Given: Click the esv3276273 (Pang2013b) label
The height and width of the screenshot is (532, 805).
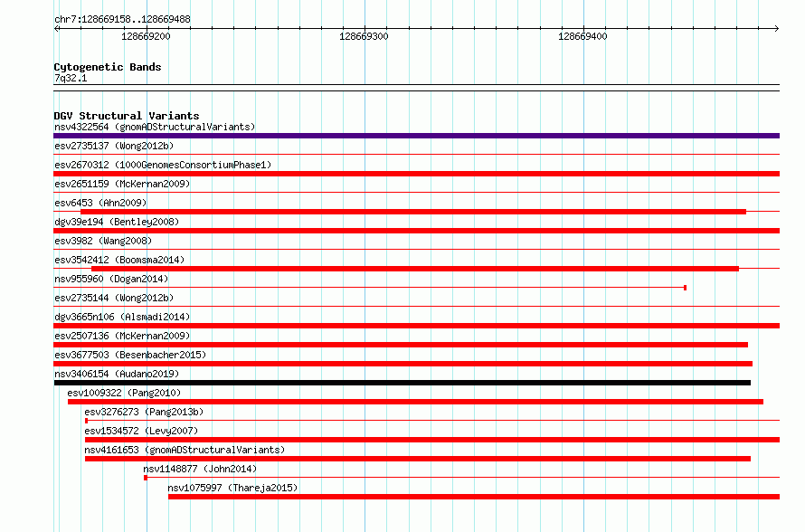Looking at the screenshot, I should [x=144, y=412].
